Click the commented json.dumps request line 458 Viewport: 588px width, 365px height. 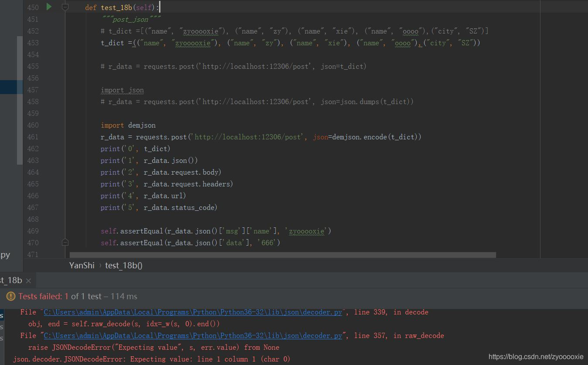(x=257, y=101)
